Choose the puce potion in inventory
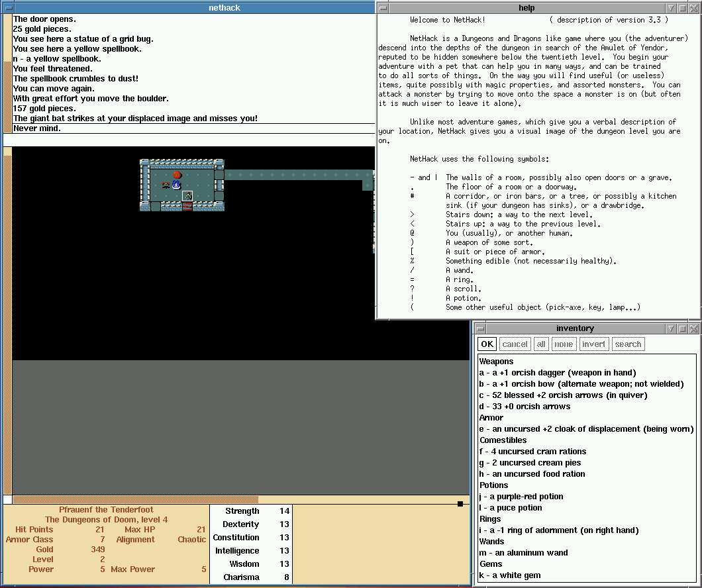 pos(520,508)
